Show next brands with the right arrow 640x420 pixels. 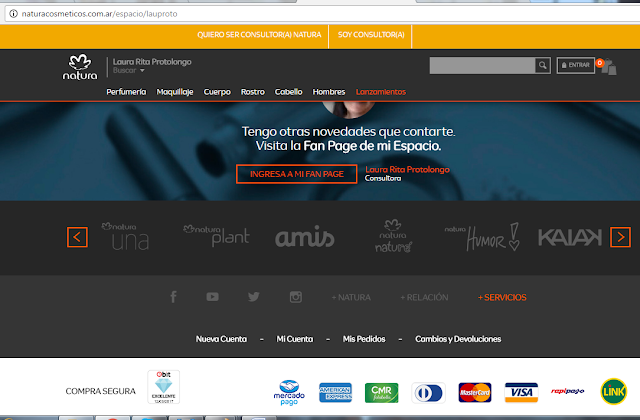pos(620,237)
